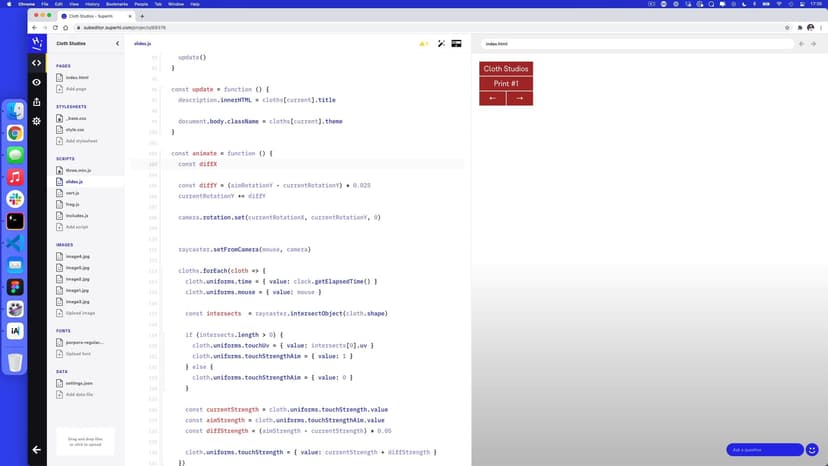Open settings.json data file
Screen dimensions: 828x466
tap(79, 383)
